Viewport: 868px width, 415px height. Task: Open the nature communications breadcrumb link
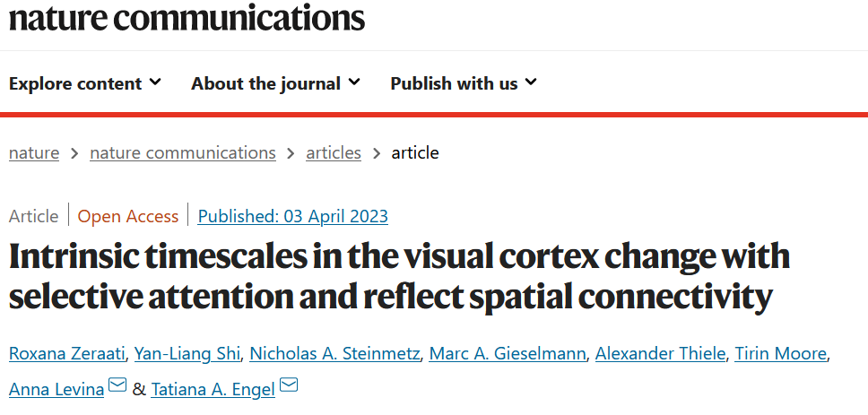pyautogui.click(x=183, y=152)
